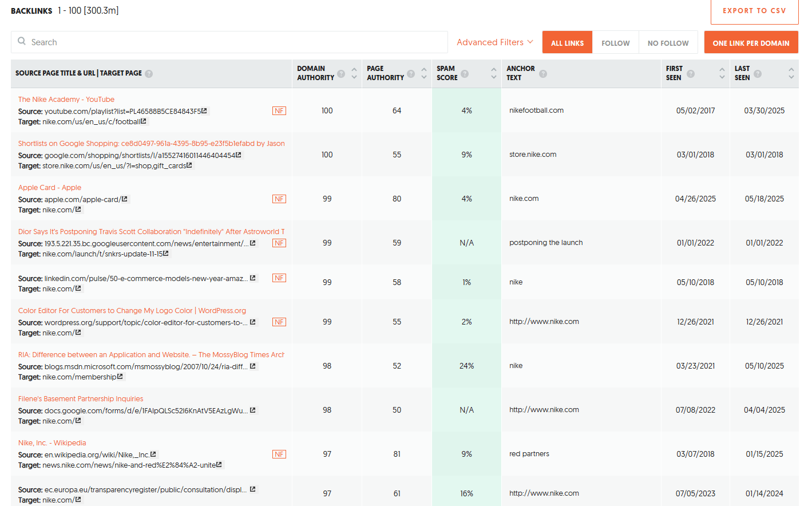Open external link icon for youtube.com source URL
Image resolution: width=812 pixels, height=506 pixels.
click(x=204, y=111)
